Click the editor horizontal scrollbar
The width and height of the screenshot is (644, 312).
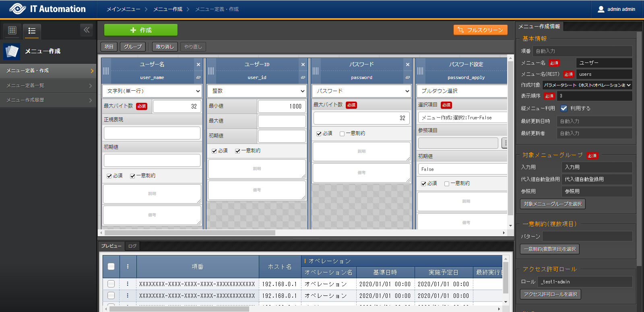point(190,233)
